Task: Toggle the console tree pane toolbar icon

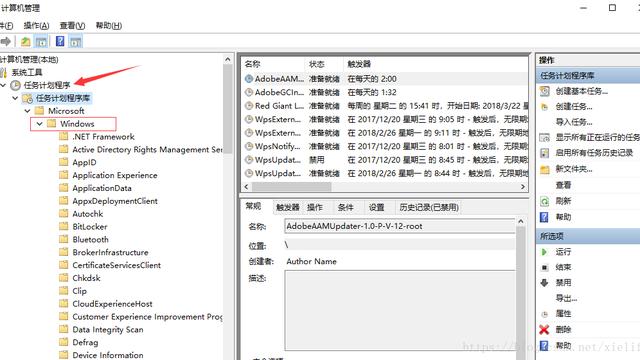Action: coord(41,41)
